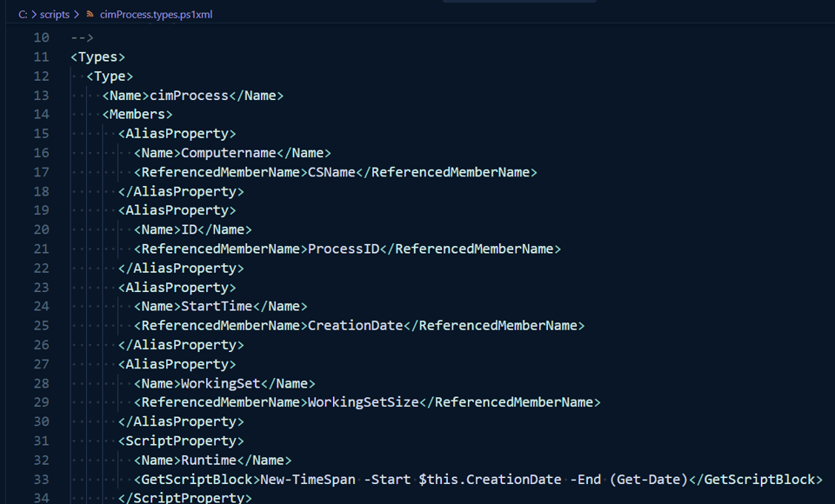
Task: Click the 'C:' breadcrumb segment
Action: point(23,15)
